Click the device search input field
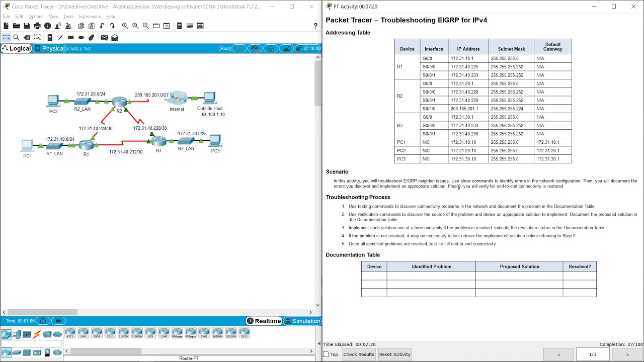The image size is (644, 362). coord(31,343)
